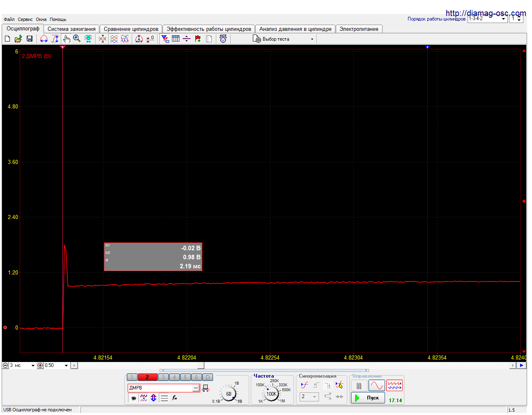Click horizontal scrollbar left arrow
Screen dimensions: 532x415
(74, 365)
